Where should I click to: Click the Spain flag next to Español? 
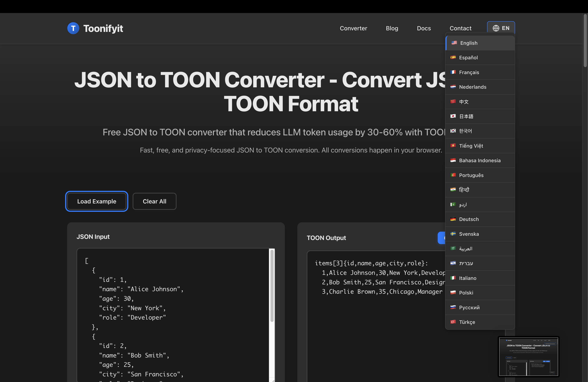pos(453,57)
